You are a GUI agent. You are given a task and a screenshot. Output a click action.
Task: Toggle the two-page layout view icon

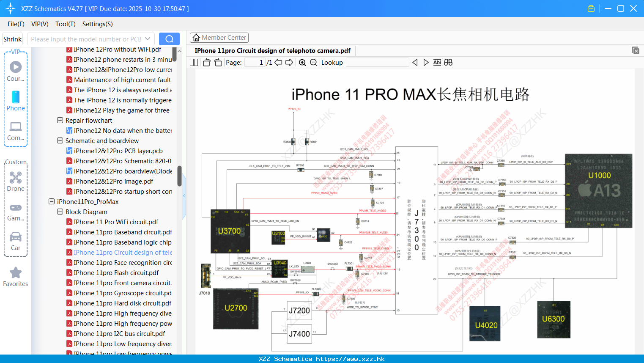tap(194, 63)
